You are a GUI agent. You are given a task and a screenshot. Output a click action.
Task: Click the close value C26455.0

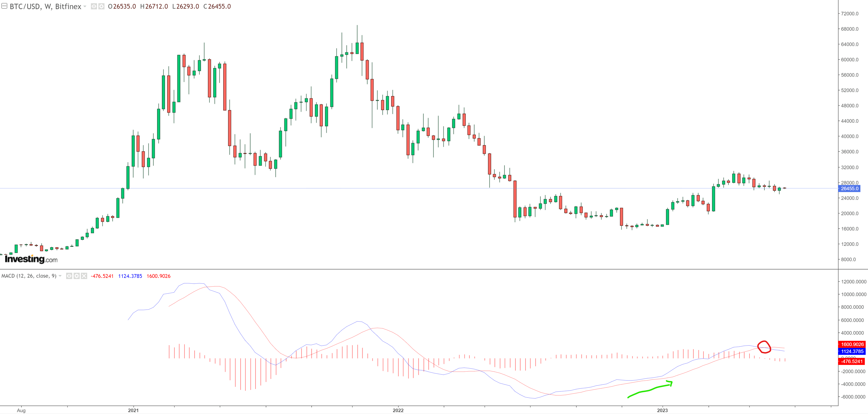point(217,6)
